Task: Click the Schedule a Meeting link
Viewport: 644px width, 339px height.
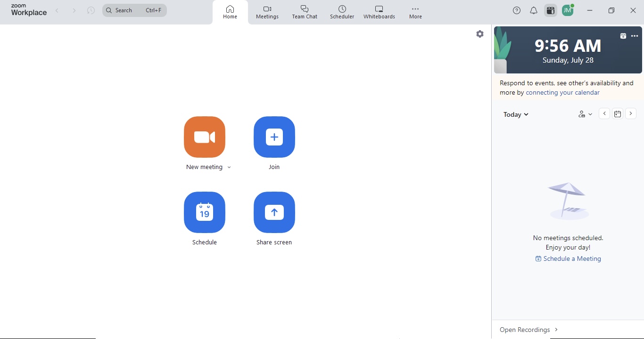Action: point(568,259)
